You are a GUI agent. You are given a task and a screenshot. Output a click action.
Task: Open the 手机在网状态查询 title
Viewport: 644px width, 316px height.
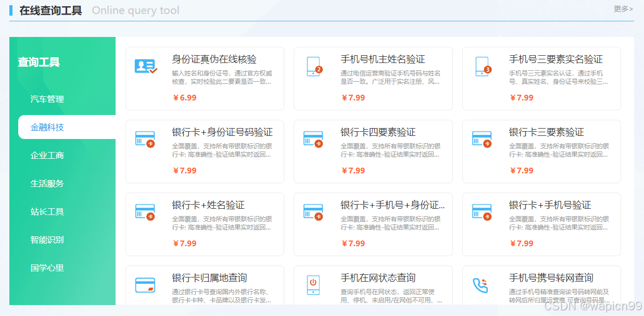(378, 278)
